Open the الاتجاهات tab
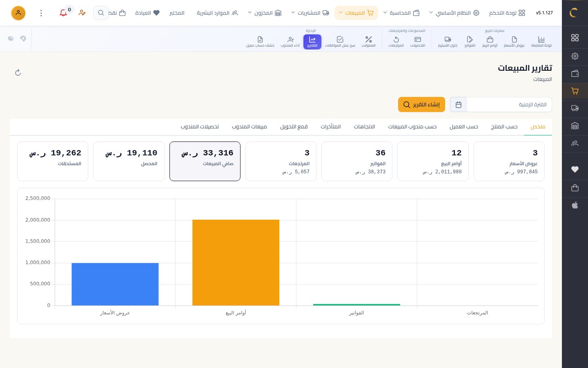Screen dimensions: 588x368 [364, 127]
